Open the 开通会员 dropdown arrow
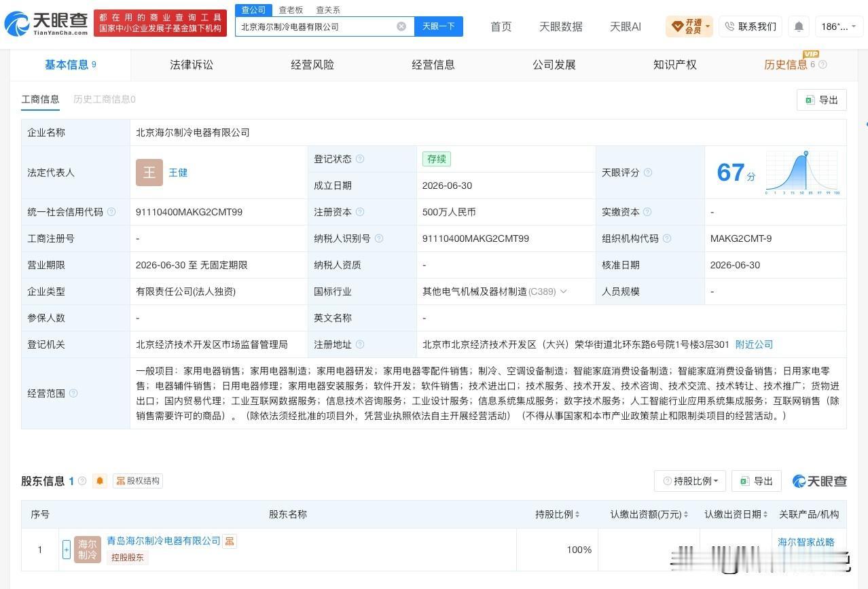The height and width of the screenshot is (589, 868). 708,26
